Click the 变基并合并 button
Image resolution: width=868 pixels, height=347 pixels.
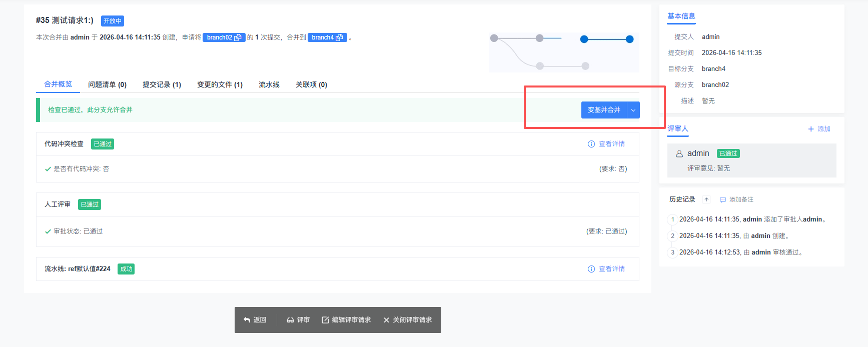point(604,110)
